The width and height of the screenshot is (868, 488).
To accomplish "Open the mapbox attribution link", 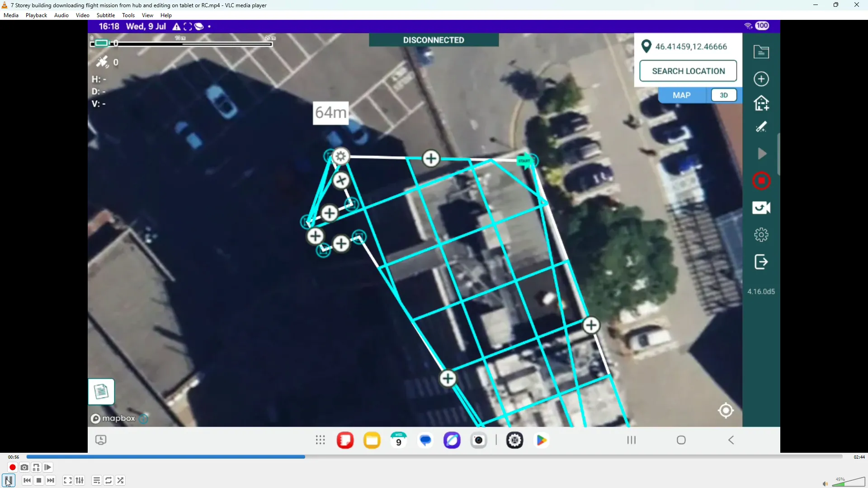I will tap(113, 418).
